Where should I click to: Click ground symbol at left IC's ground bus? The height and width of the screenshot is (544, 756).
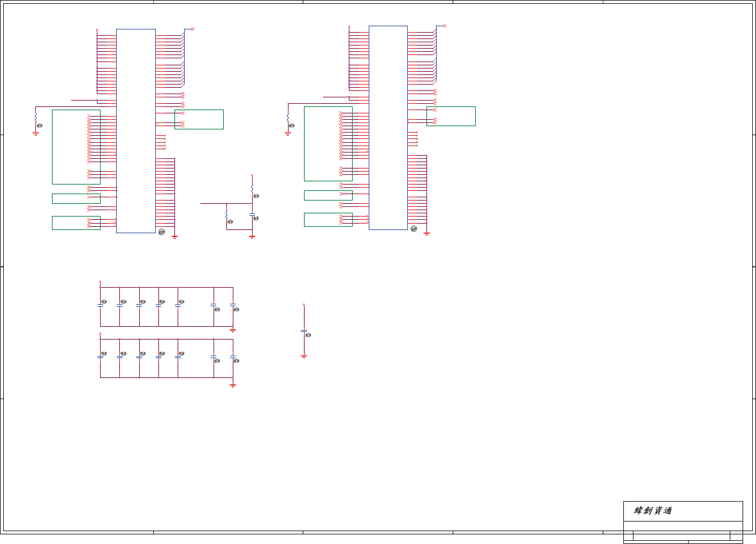[x=174, y=236]
